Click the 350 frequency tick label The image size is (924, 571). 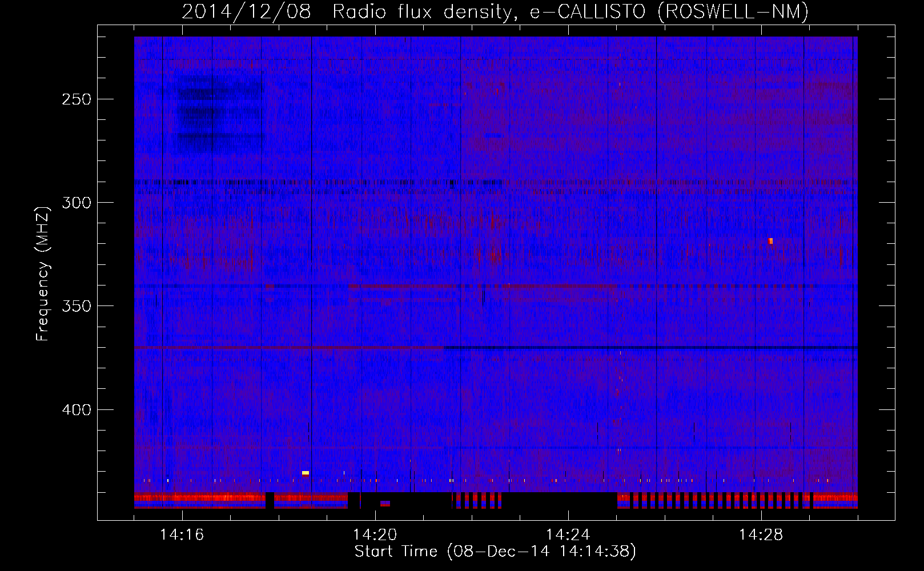77,306
